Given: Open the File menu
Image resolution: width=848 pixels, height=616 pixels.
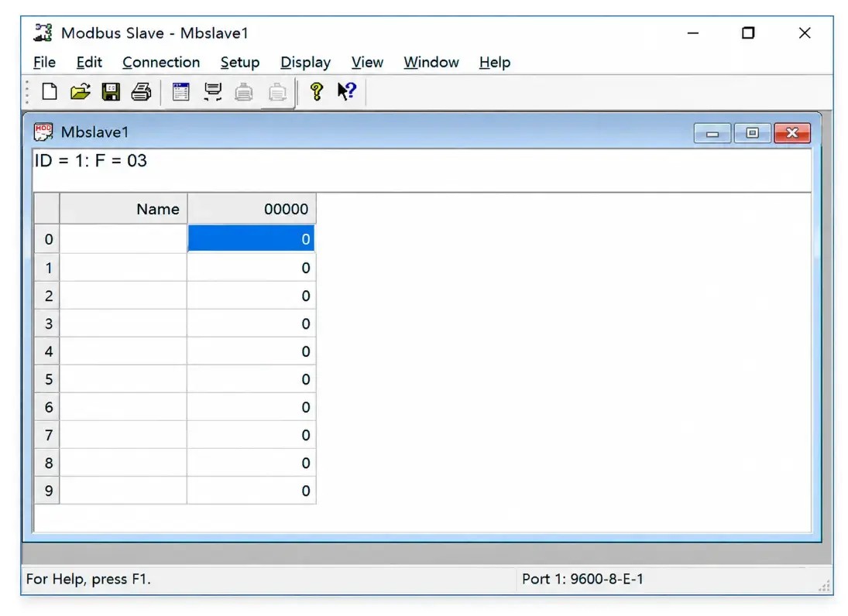Looking at the screenshot, I should [x=44, y=63].
